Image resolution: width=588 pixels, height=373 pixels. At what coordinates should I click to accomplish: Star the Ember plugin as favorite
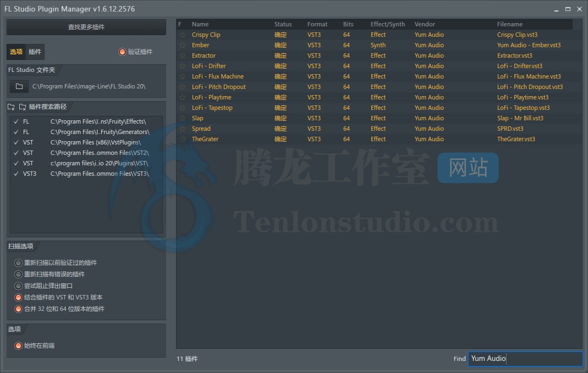182,45
